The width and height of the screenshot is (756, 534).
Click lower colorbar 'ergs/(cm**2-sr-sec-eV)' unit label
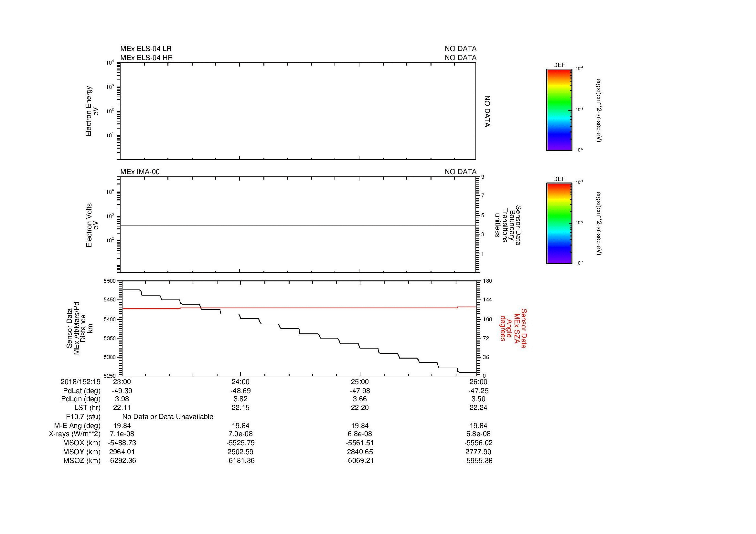(x=599, y=224)
